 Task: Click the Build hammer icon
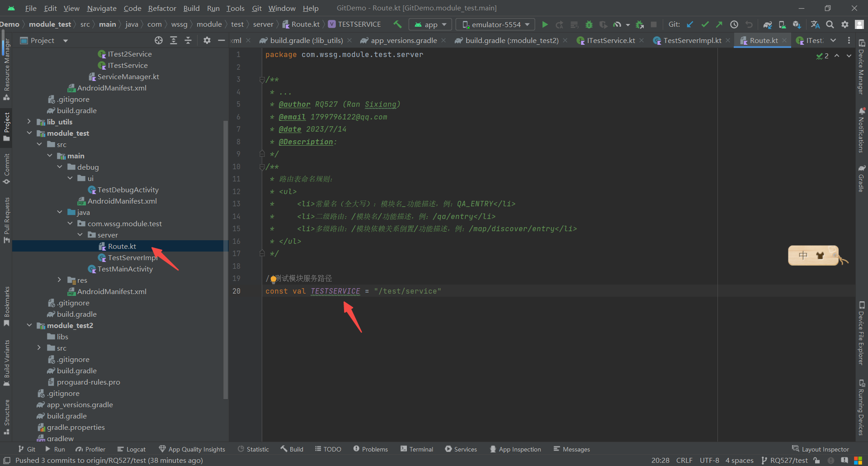(x=397, y=24)
